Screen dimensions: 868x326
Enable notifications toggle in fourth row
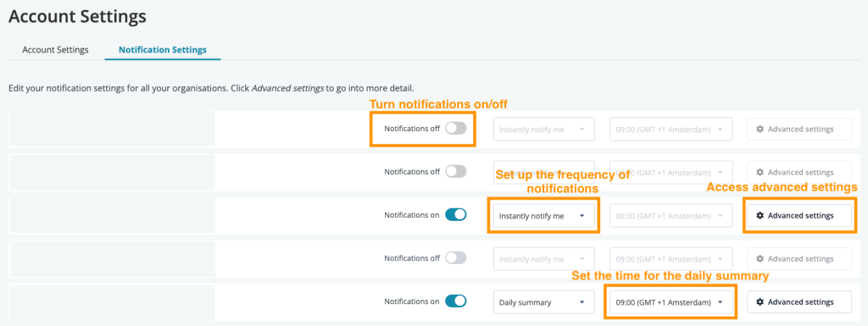click(456, 258)
